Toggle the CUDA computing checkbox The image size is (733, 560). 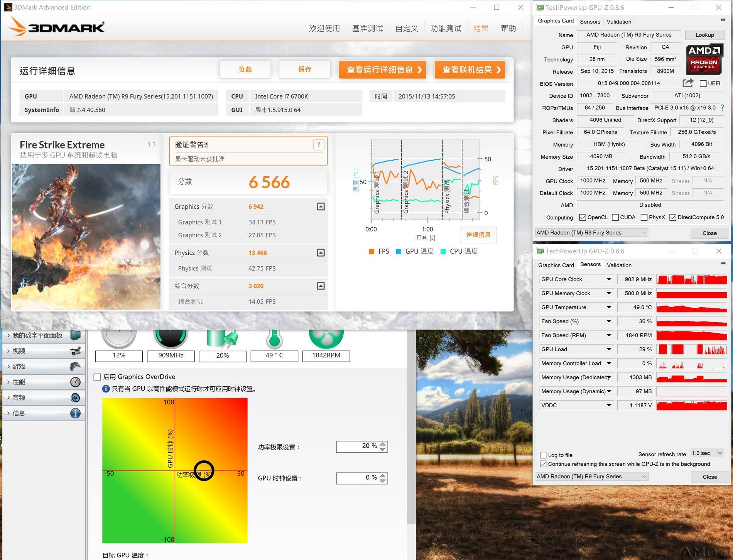click(615, 217)
